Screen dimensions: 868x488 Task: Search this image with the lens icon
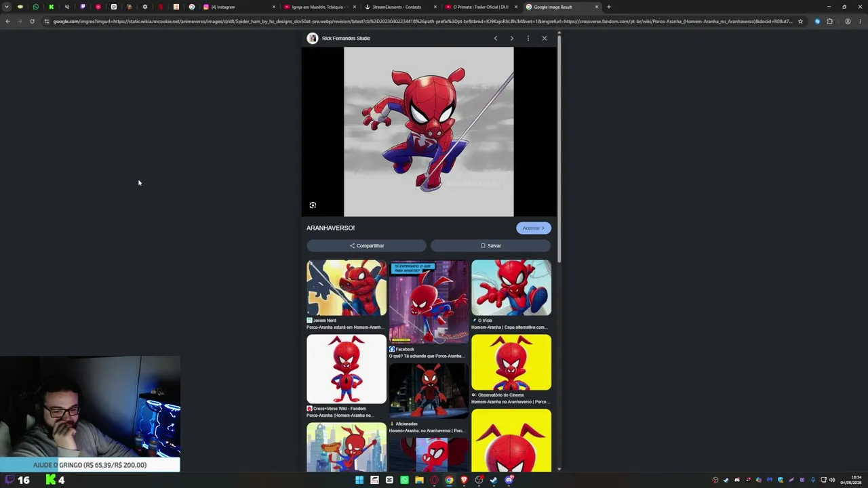[313, 205]
